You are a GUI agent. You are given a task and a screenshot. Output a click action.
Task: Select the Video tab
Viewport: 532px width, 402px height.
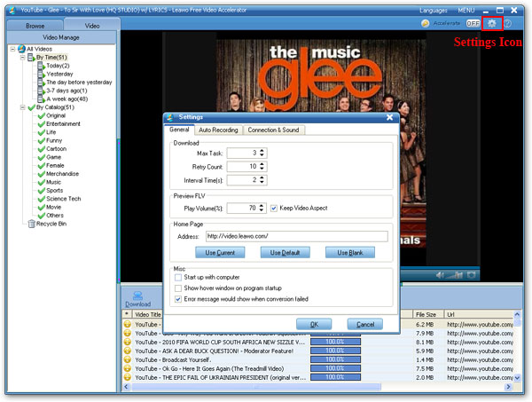(92, 25)
